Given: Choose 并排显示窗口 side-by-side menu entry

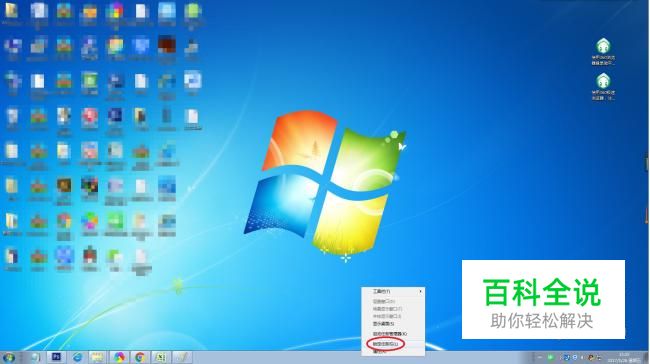Looking at the screenshot, I should tap(393, 316).
